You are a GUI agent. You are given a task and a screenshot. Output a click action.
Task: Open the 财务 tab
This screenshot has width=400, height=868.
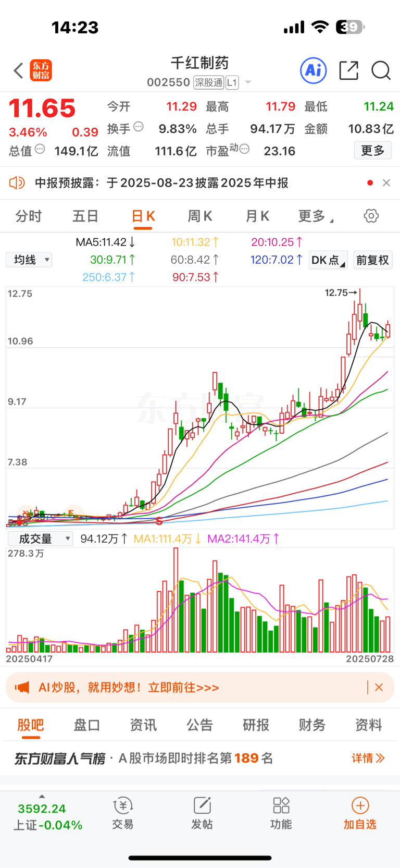point(312,725)
